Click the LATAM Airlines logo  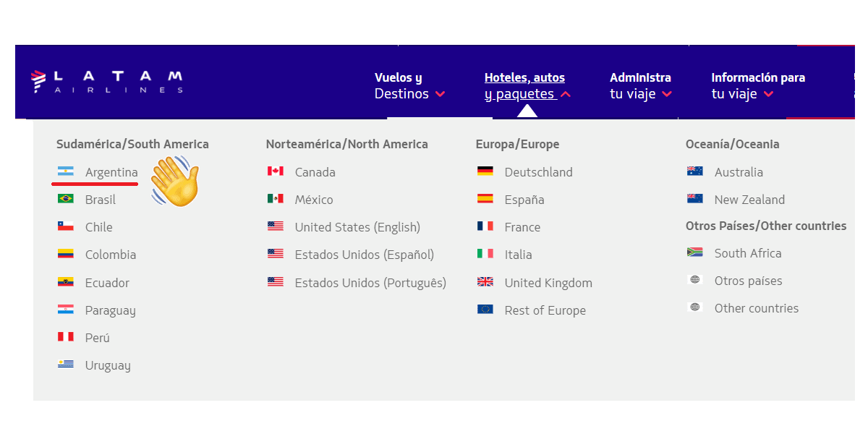tap(107, 81)
